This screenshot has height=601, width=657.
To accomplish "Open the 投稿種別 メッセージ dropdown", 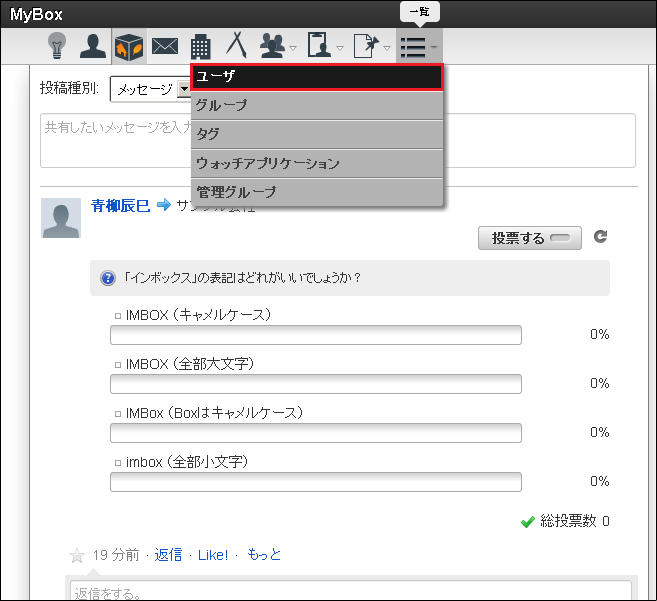I will click(150, 89).
